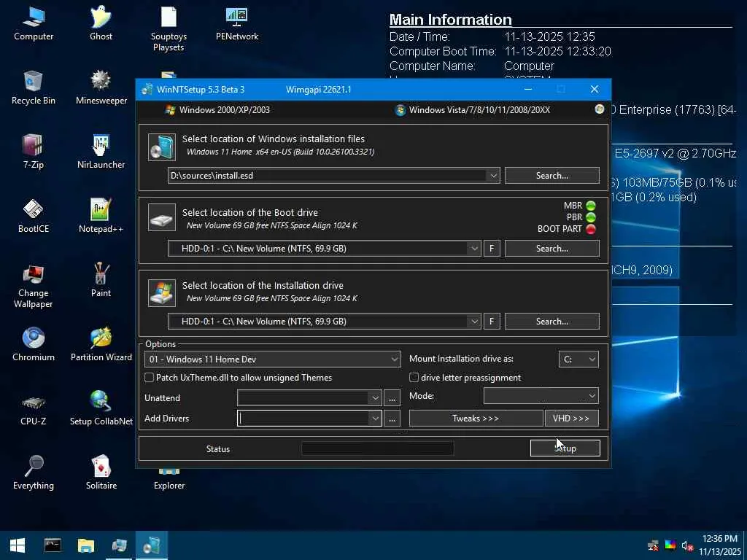Viewport: 747px width, 560px height.
Task: Open Mount Installation drive letter dropdown
Action: 578,359
